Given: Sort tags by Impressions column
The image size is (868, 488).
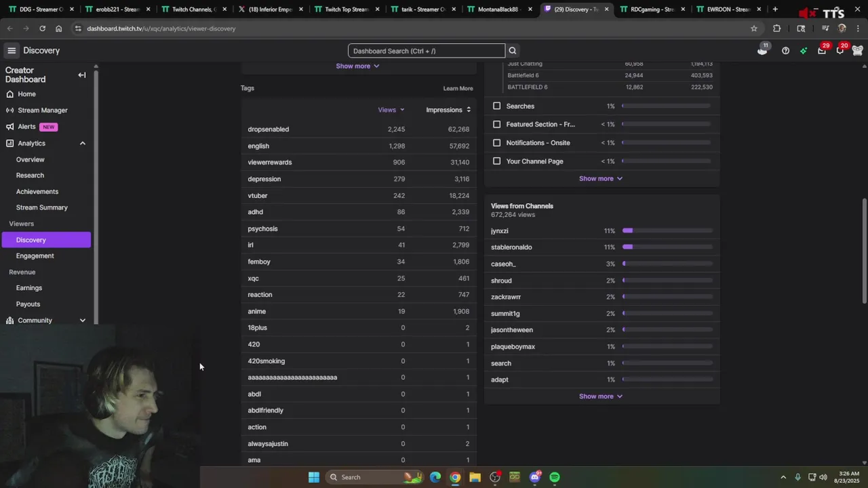Looking at the screenshot, I should point(448,110).
